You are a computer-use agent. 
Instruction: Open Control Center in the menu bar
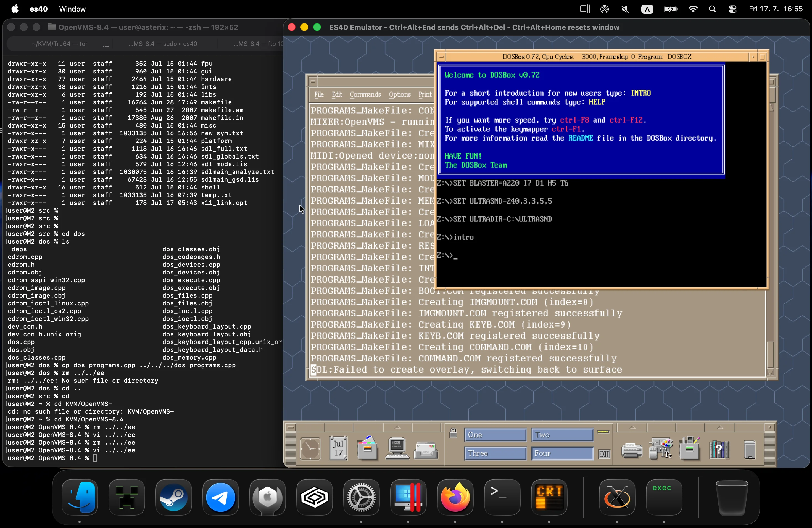(732, 9)
